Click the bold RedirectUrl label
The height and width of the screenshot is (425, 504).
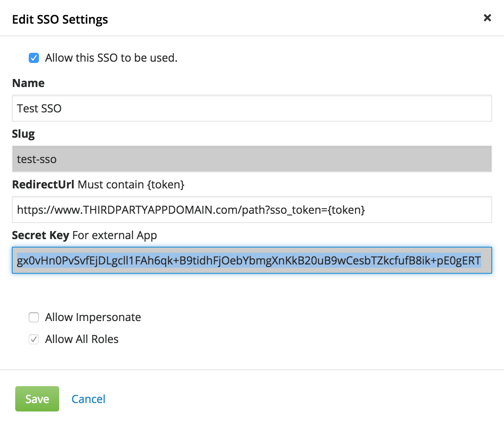[x=43, y=185]
